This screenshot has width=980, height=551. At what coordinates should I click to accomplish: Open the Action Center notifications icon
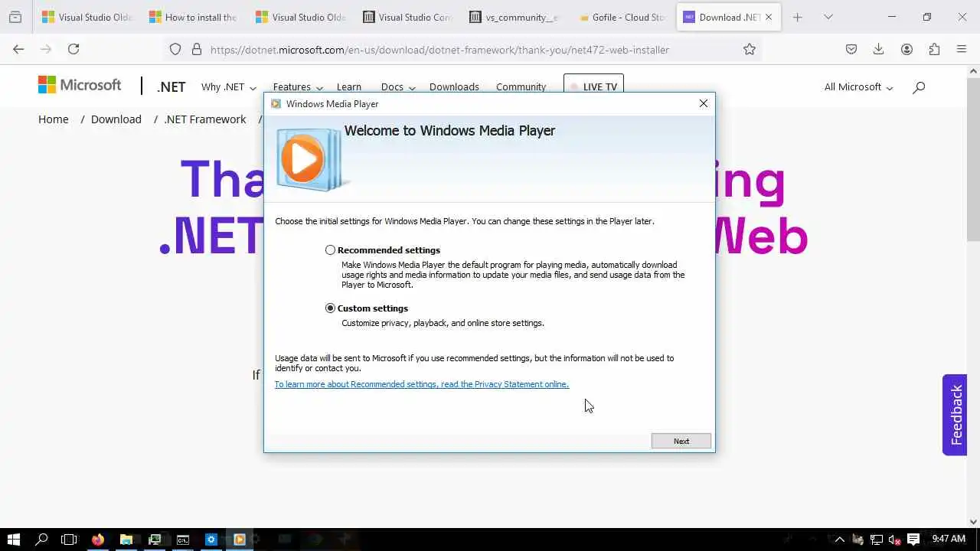coord(913,540)
